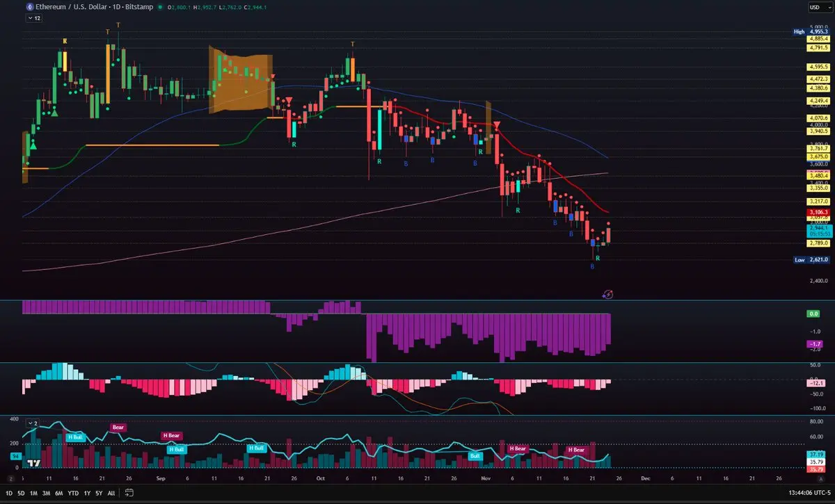Select the 5D time range

click(21, 493)
